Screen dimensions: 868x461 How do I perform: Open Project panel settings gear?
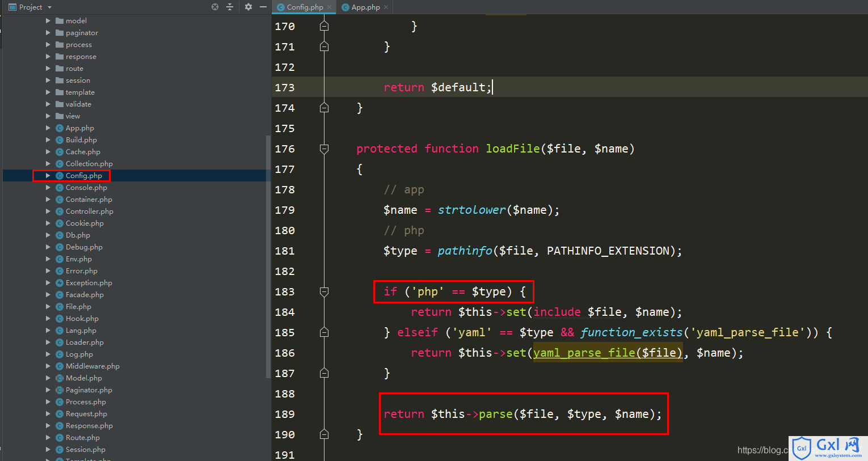click(248, 7)
